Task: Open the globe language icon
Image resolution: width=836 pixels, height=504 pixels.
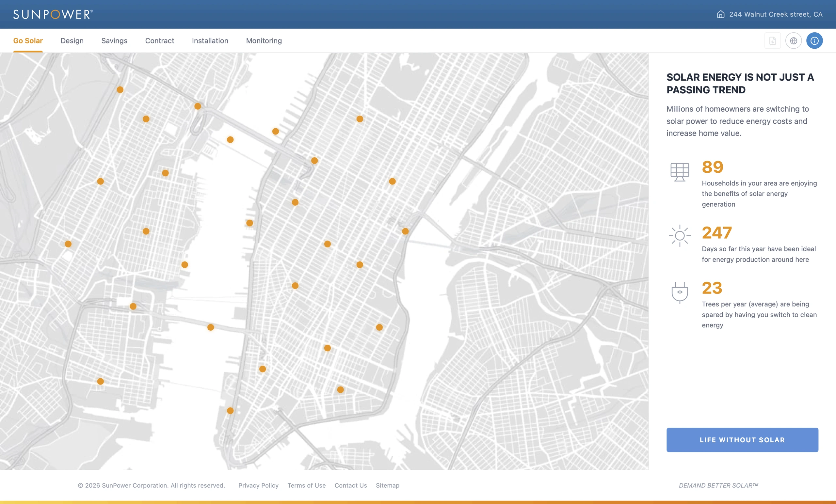Action: (793, 41)
